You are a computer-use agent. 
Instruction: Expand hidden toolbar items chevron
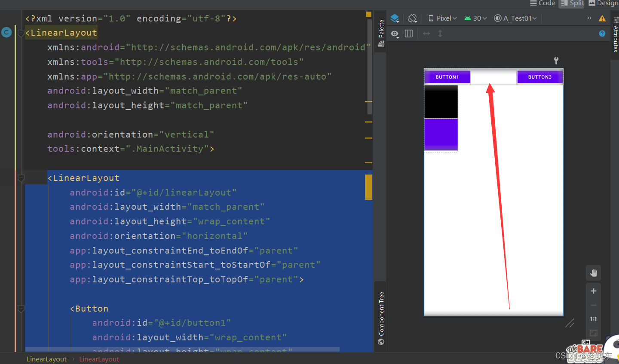tap(589, 18)
